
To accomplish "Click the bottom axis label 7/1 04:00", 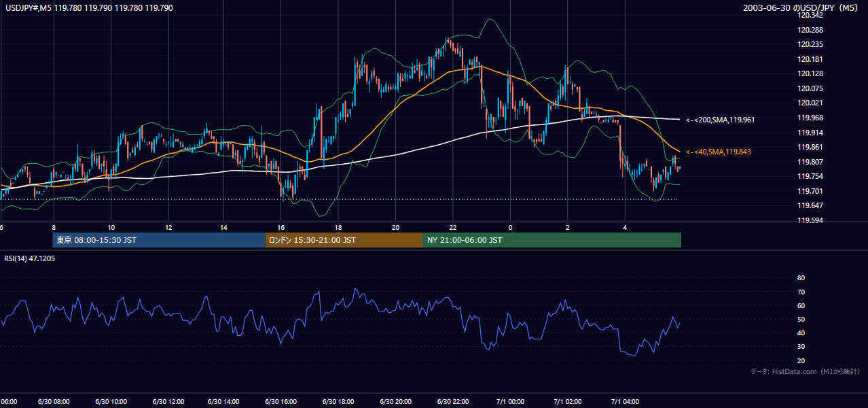I will [x=625, y=402].
